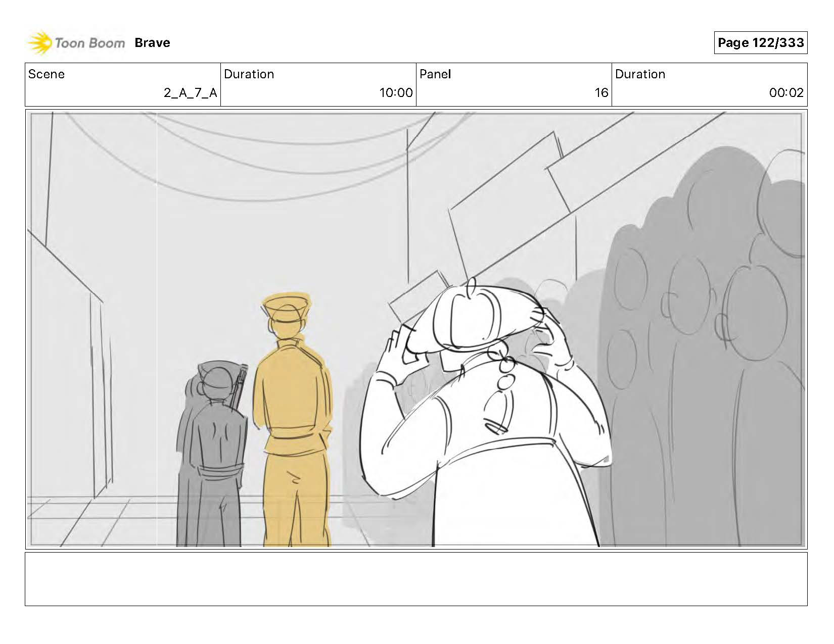Screen dimensions: 834x644
Task: Select the scene duration value '10:00'
Action: [x=396, y=93]
